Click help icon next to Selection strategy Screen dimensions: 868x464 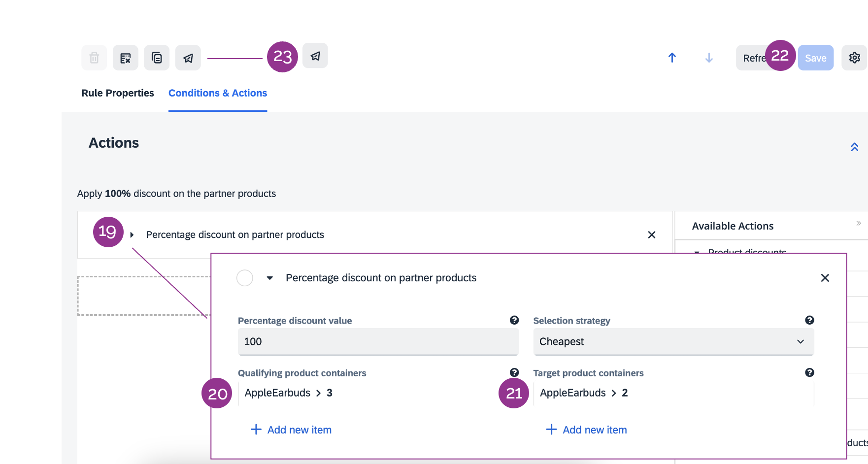tap(809, 320)
